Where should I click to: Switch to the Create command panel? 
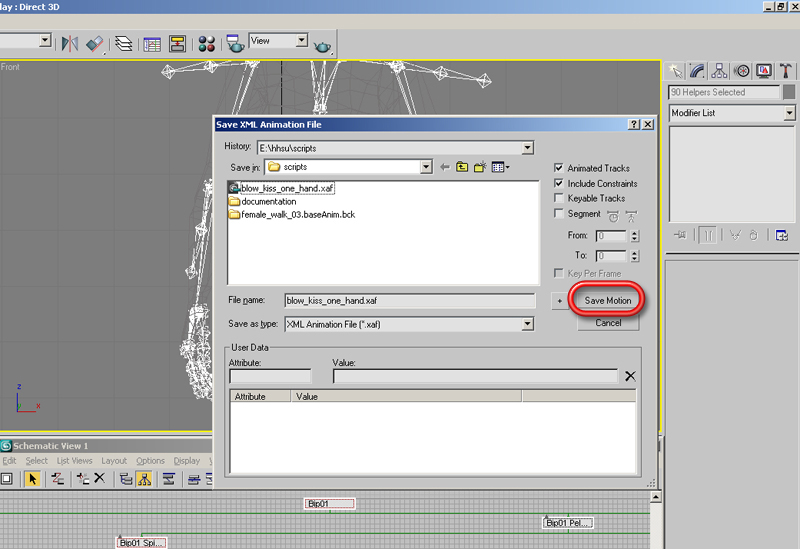(x=676, y=71)
